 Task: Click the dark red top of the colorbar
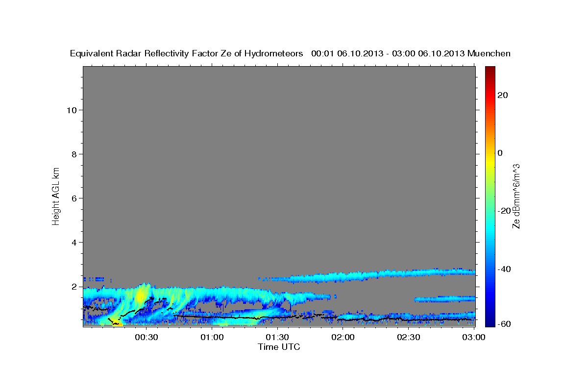click(490, 69)
